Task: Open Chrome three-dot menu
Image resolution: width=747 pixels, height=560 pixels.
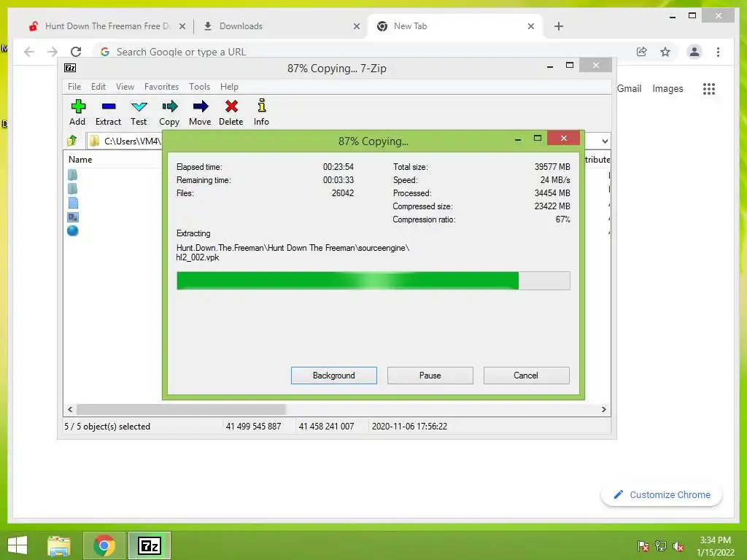Action: (718, 52)
